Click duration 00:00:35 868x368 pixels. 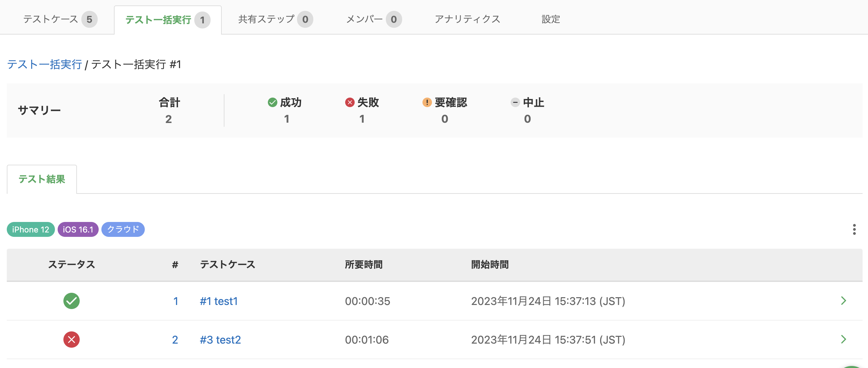pos(368,301)
